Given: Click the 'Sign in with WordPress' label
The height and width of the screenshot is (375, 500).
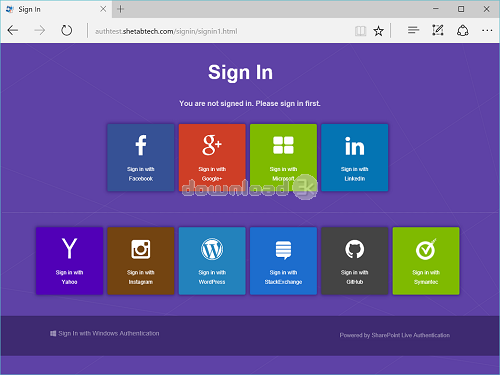Looking at the screenshot, I should [x=212, y=277].
